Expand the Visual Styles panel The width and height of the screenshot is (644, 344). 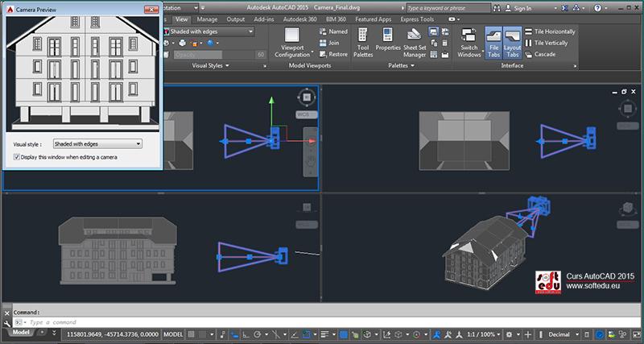(x=211, y=66)
